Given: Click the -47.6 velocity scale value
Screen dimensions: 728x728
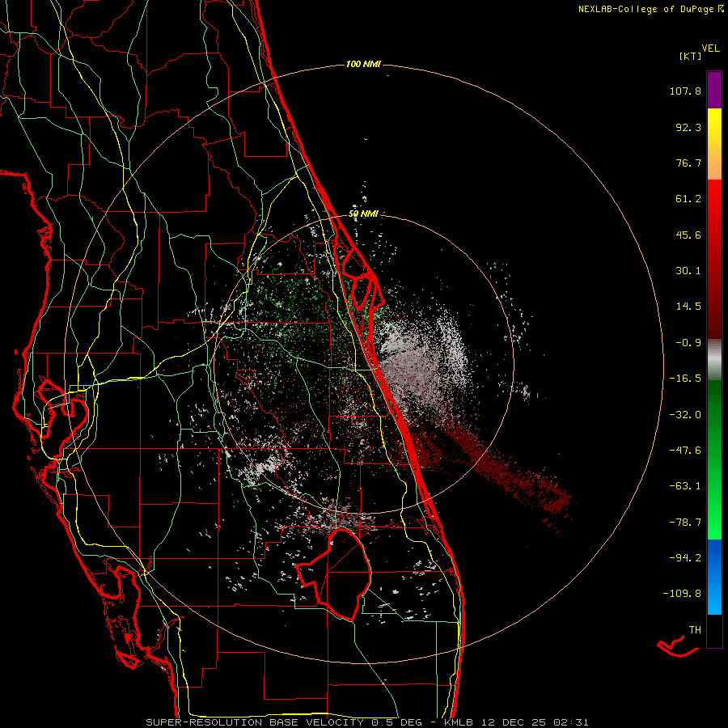Looking at the screenshot, I should coord(685,451).
